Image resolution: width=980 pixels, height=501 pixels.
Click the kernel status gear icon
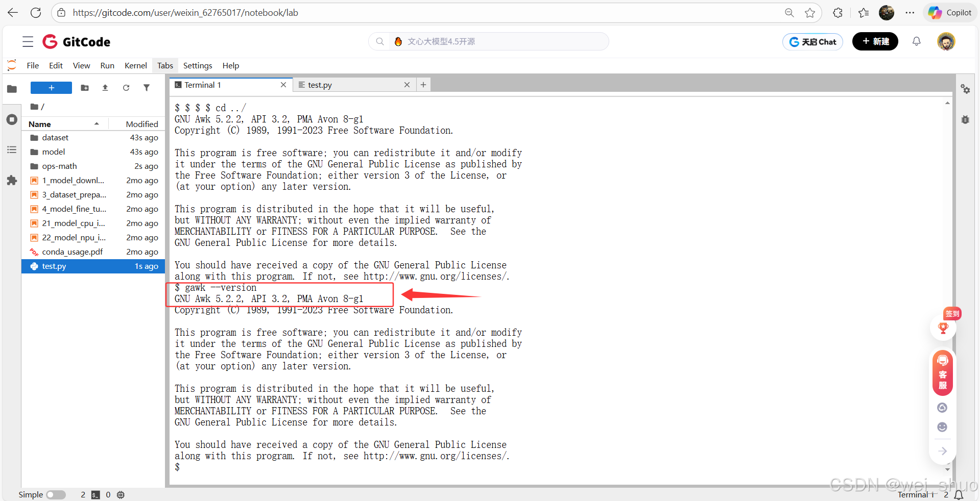121,495
